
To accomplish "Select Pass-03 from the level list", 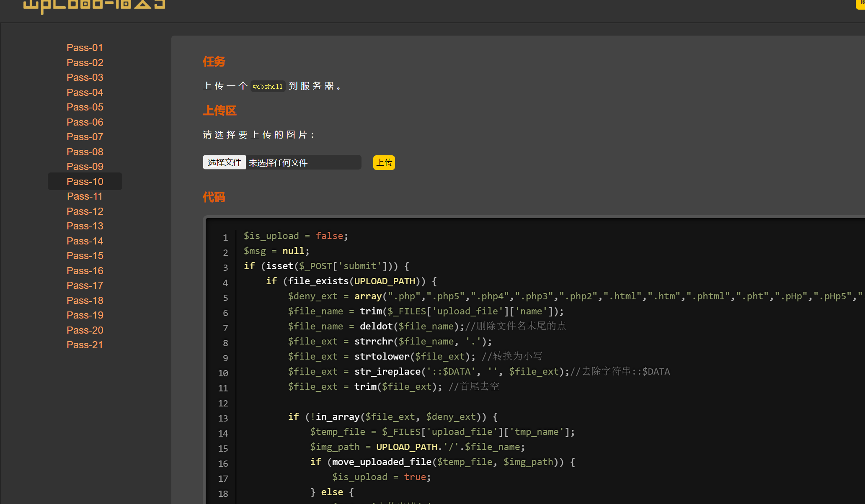I will tap(85, 77).
